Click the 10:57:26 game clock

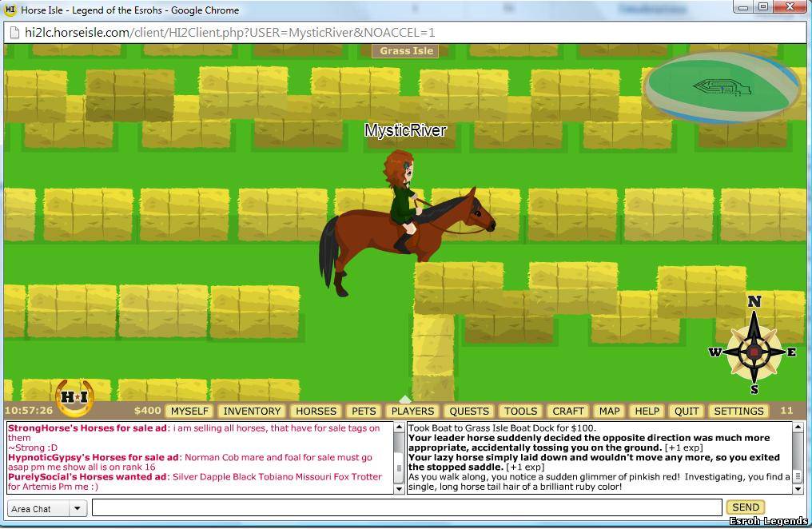[29, 411]
